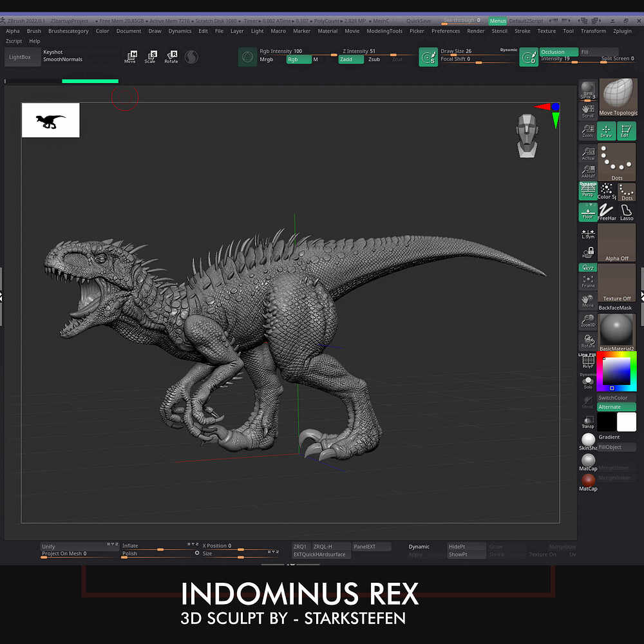Screen dimensions: 644x644
Task: Click the Alternate color button
Action: point(616,407)
